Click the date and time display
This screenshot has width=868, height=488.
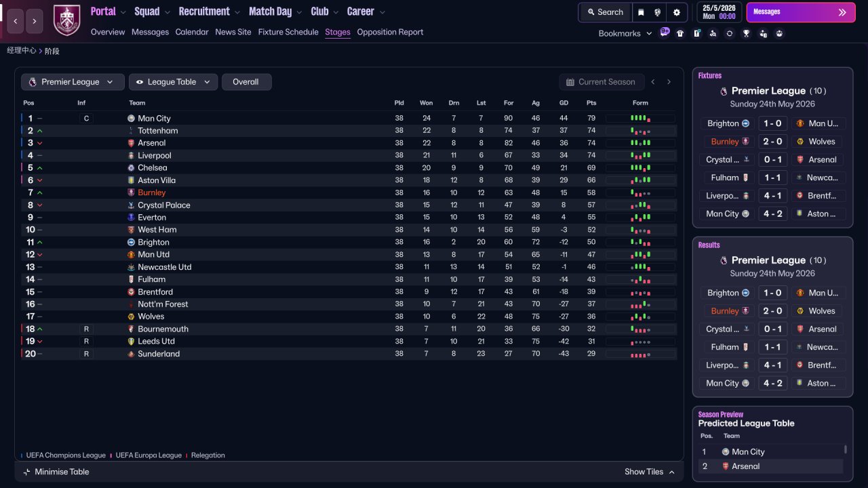[x=719, y=12]
